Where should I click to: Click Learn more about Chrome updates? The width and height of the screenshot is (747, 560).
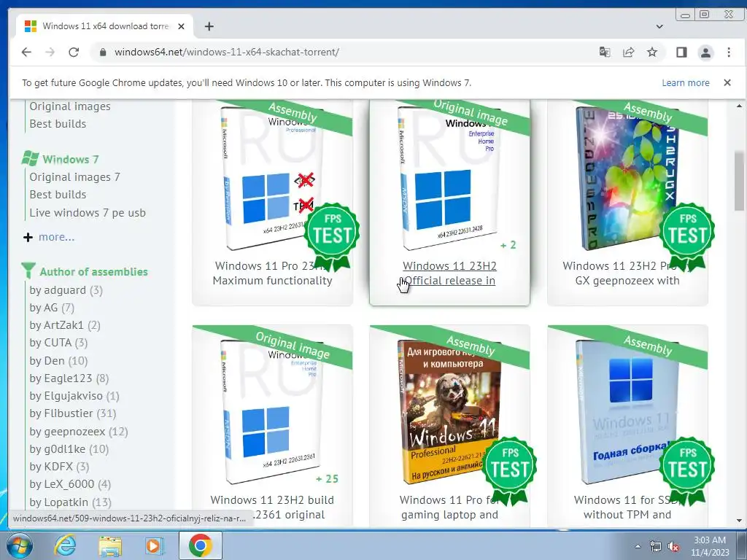[x=686, y=82]
